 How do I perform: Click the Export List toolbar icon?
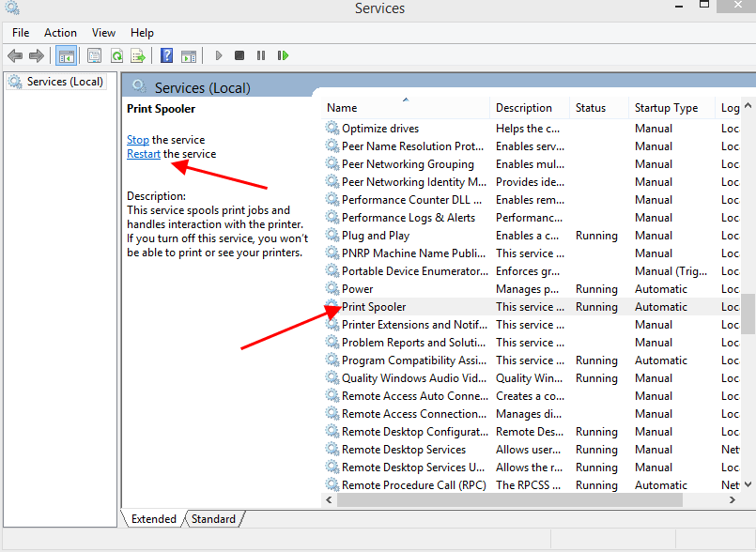[138, 56]
